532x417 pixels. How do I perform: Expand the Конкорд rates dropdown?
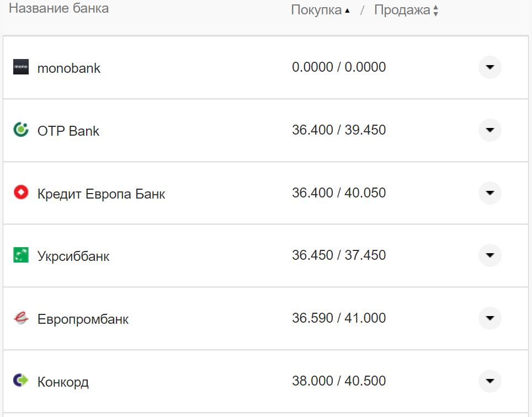[490, 381]
